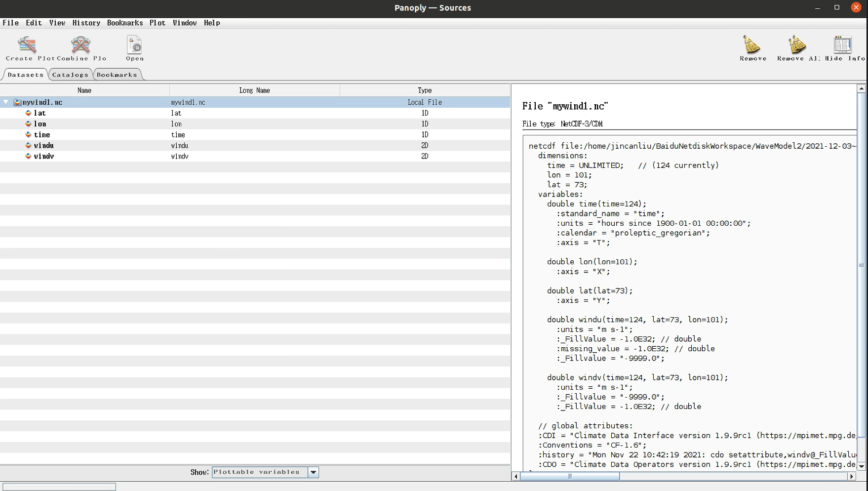Open the Plot menu

[157, 23]
